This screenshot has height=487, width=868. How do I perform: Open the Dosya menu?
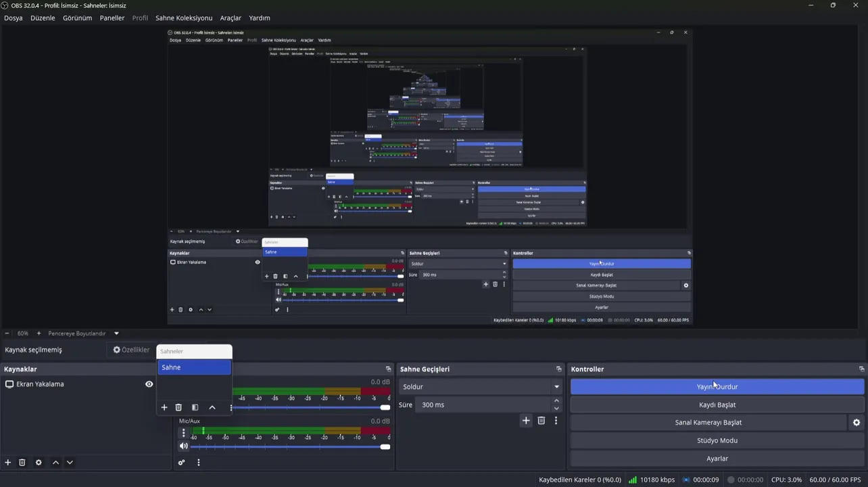click(x=14, y=18)
